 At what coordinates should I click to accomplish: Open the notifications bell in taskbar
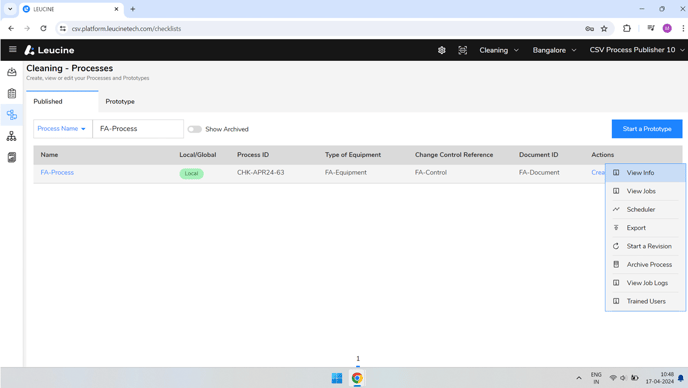[681, 378]
